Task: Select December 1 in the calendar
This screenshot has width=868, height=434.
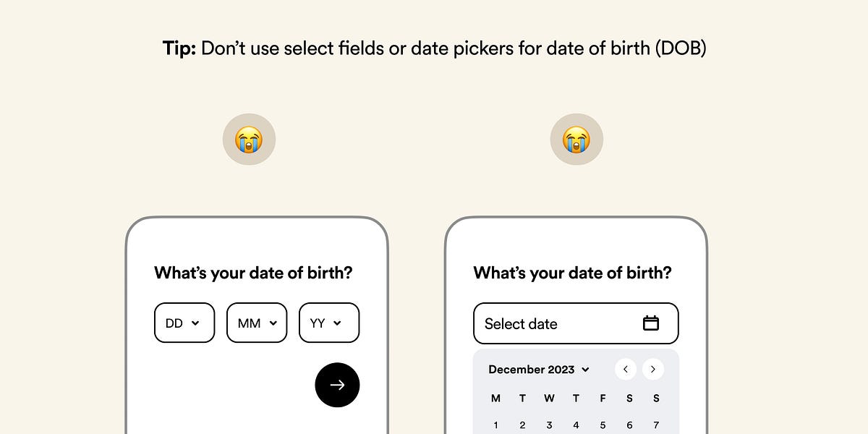Action: click(495, 425)
